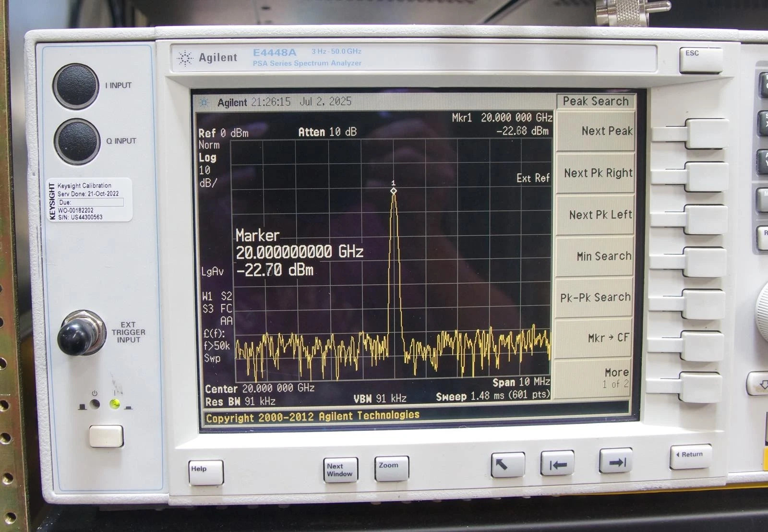This screenshot has height=532, width=768.
Task: Click the Res BW 91 kHz annotation
Action: pyautogui.click(x=240, y=401)
